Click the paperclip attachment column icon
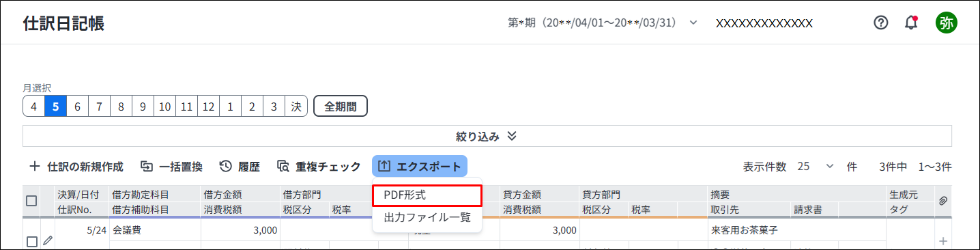This screenshot has height=250, width=980. pos(944,200)
